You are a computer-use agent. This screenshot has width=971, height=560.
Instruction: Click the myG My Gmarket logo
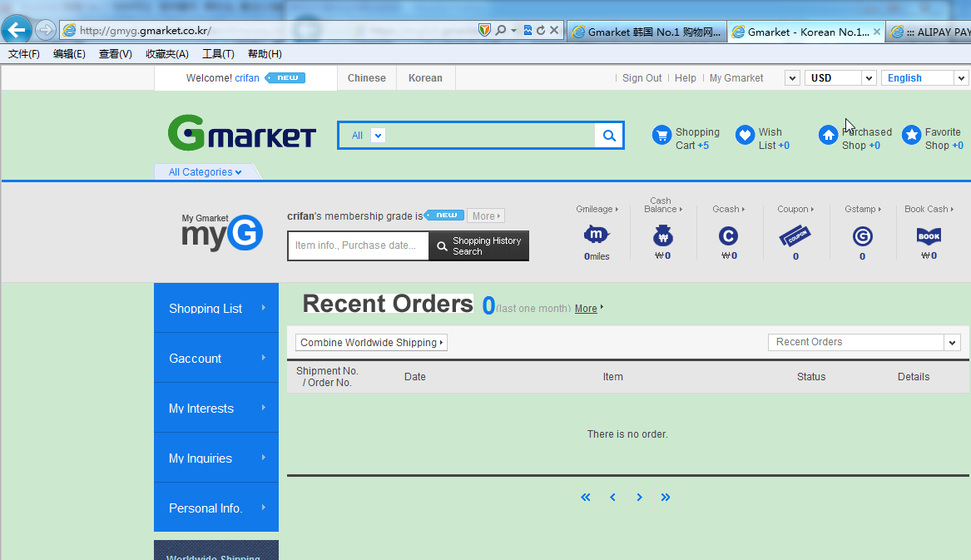tap(222, 232)
